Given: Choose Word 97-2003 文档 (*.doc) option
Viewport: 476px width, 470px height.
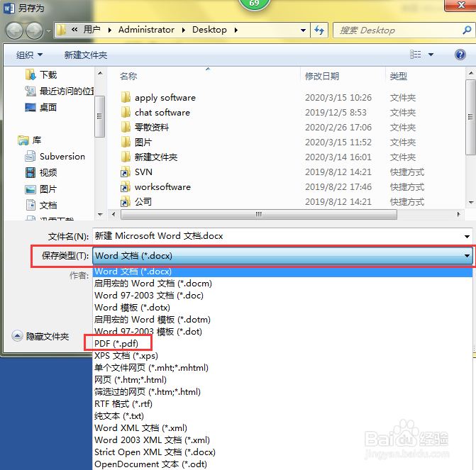Looking at the screenshot, I should click(282, 296).
